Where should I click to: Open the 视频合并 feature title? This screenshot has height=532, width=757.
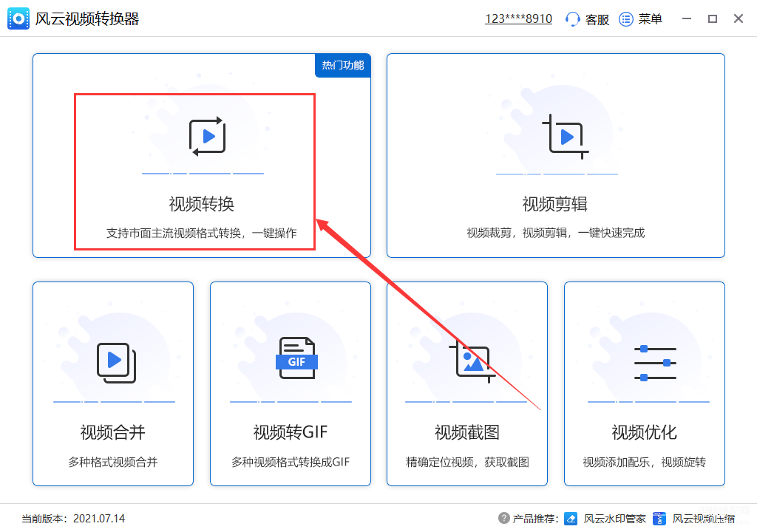pos(113,432)
